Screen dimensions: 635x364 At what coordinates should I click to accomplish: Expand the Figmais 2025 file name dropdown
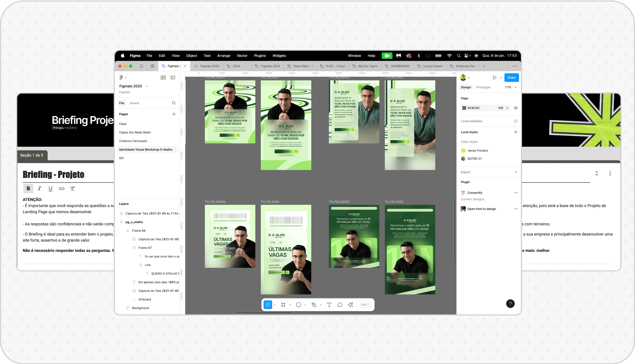pyautogui.click(x=147, y=86)
